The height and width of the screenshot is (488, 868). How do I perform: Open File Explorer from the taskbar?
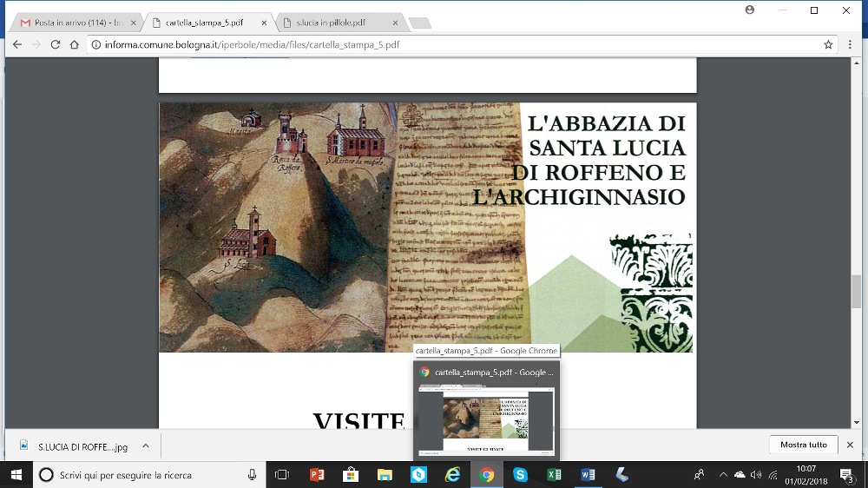click(x=385, y=475)
